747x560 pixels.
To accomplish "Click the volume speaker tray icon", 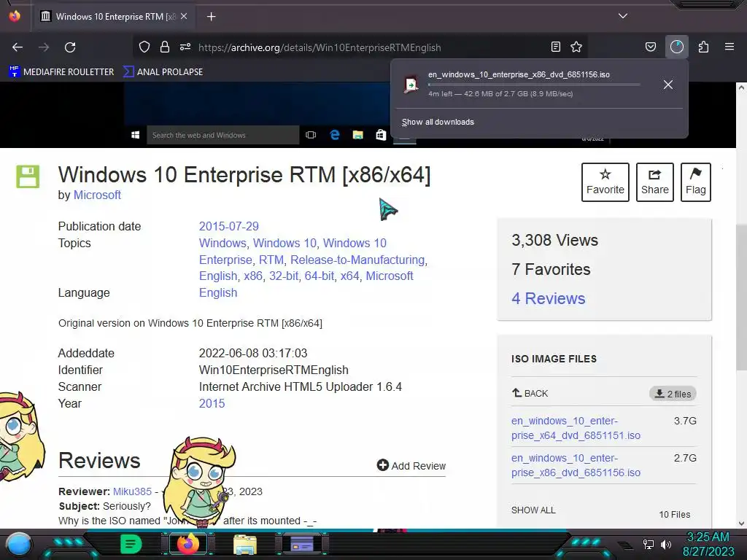I will [x=666, y=544].
